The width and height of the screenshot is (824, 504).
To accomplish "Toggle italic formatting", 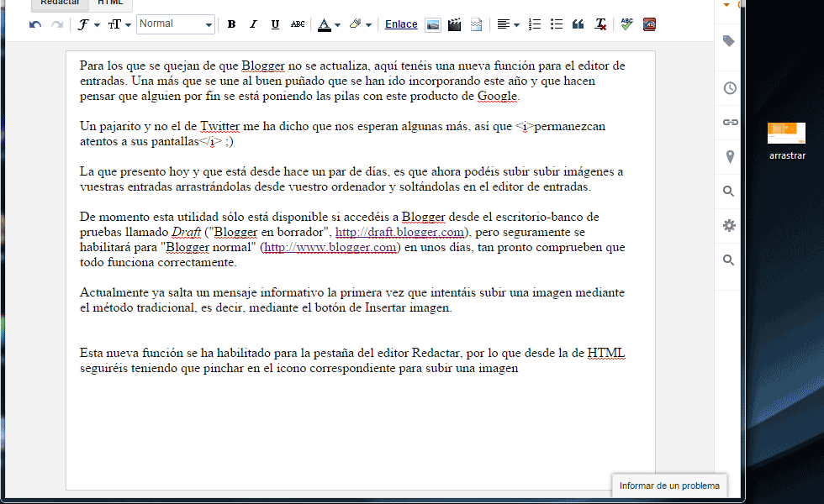I will pos(253,24).
